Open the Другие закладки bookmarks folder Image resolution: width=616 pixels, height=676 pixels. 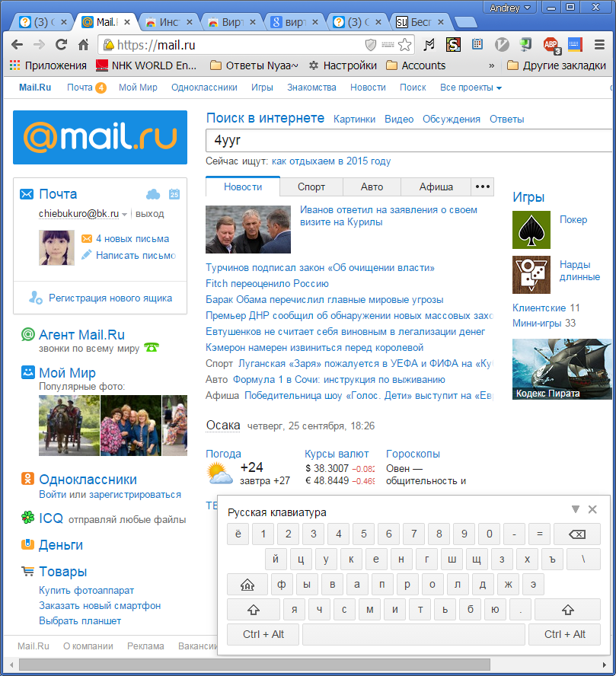[557, 65]
